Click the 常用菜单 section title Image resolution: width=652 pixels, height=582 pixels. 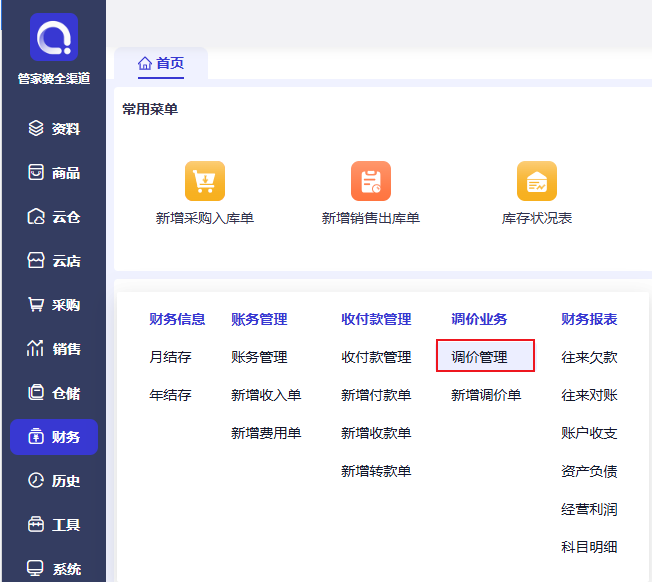pyautogui.click(x=150, y=109)
